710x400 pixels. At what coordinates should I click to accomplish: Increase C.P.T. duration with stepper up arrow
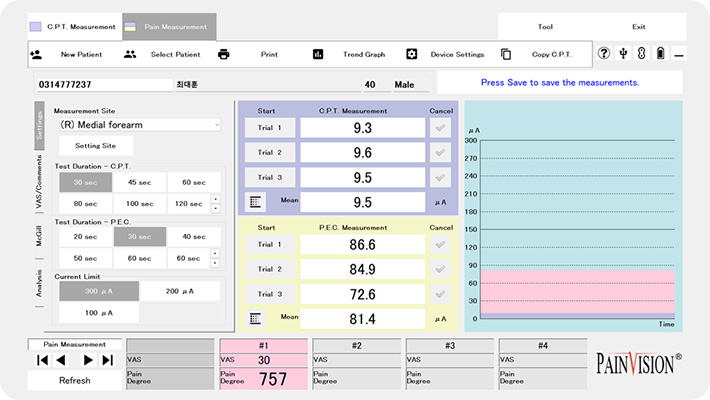(x=216, y=199)
